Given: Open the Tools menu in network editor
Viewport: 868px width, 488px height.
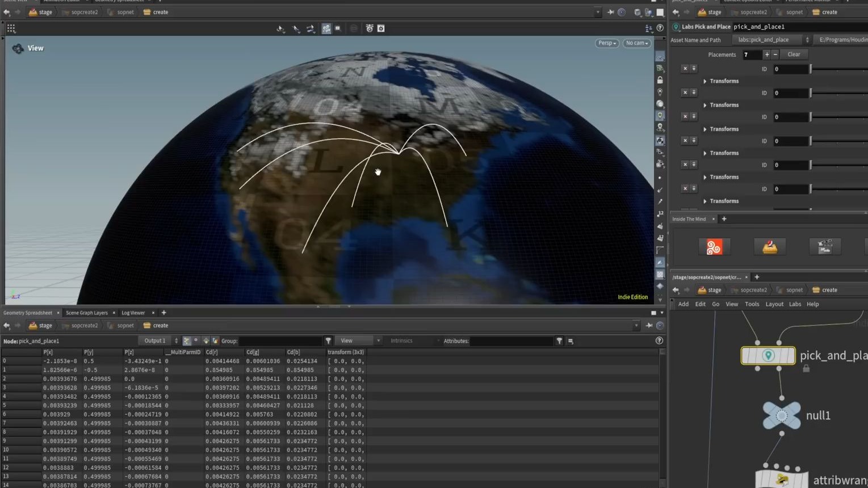Looking at the screenshot, I should click(x=752, y=304).
